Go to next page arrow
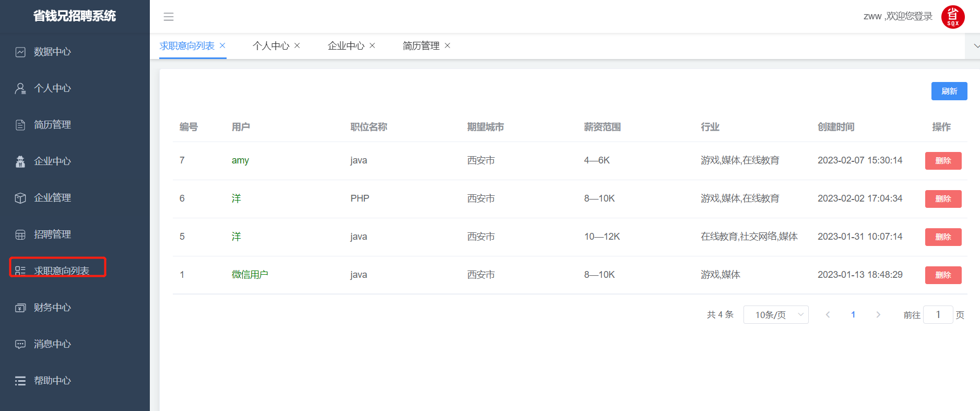980x411 pixels. (878, 315)
